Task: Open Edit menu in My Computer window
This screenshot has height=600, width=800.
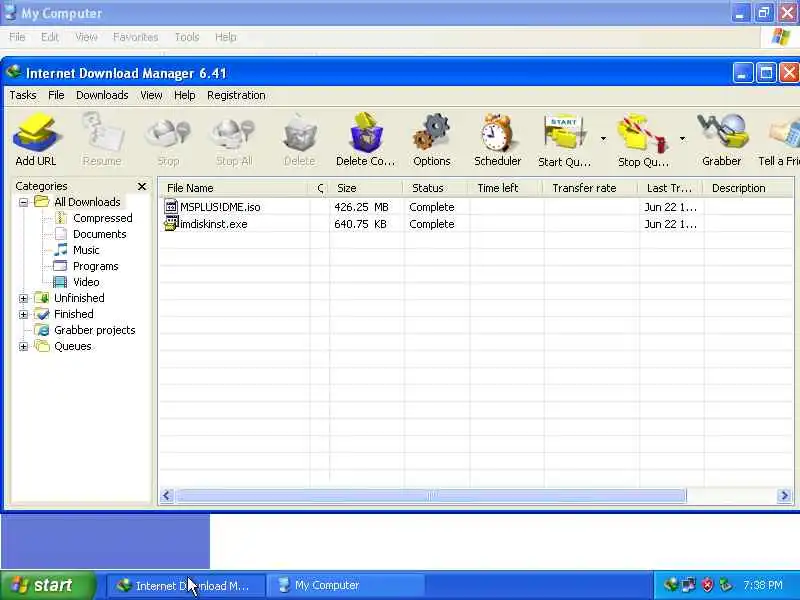Action: [49, 37]
